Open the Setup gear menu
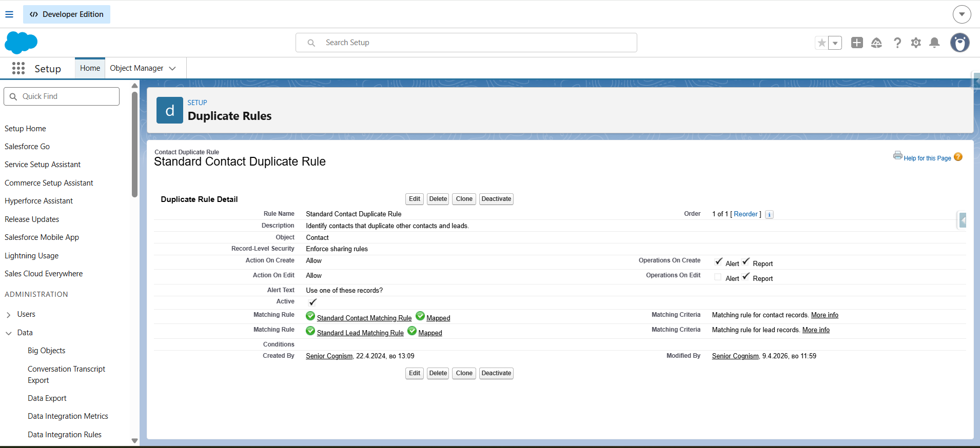 click(x=916, y=43)
